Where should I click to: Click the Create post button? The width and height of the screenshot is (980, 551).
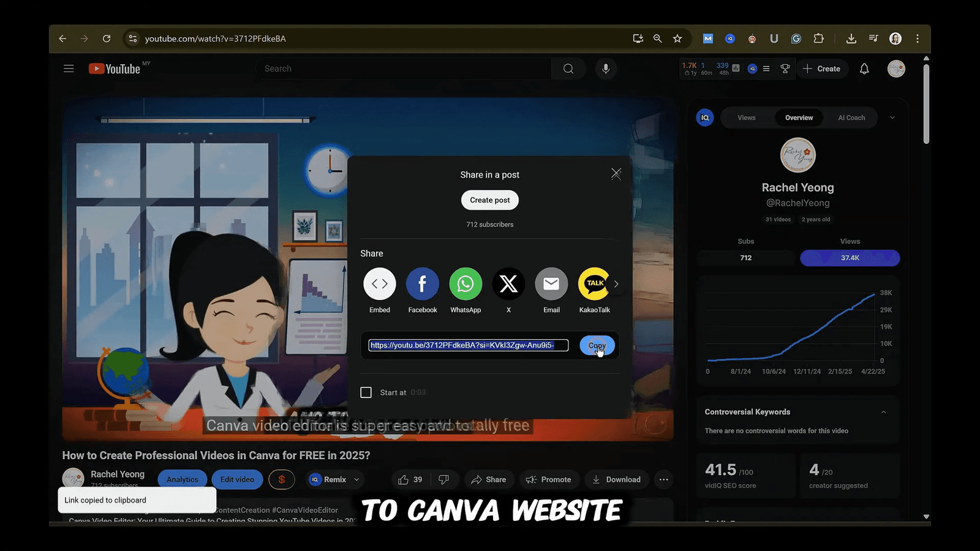(490, 200)
